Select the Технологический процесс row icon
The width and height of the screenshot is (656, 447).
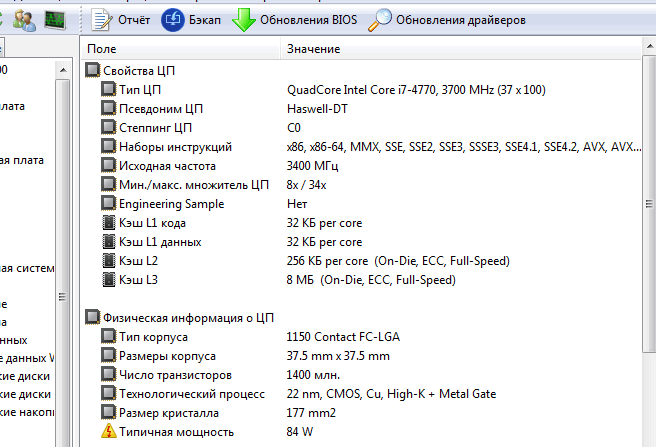(108, 394)
